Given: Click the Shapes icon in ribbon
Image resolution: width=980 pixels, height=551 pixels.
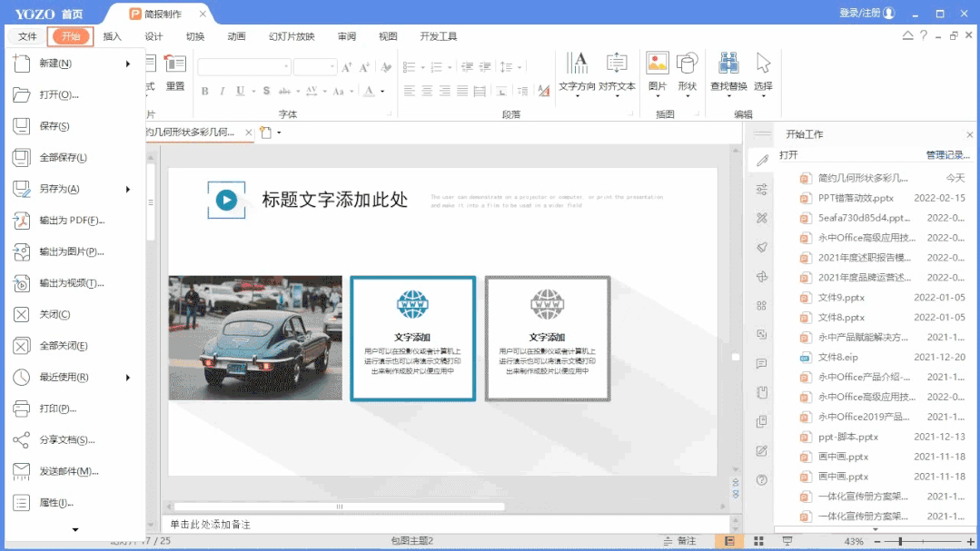Looking at the screenshot, I should (x=687, y=64).
